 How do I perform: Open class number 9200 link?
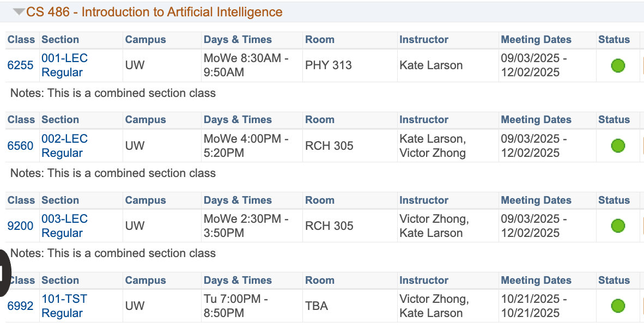point(20,226)
